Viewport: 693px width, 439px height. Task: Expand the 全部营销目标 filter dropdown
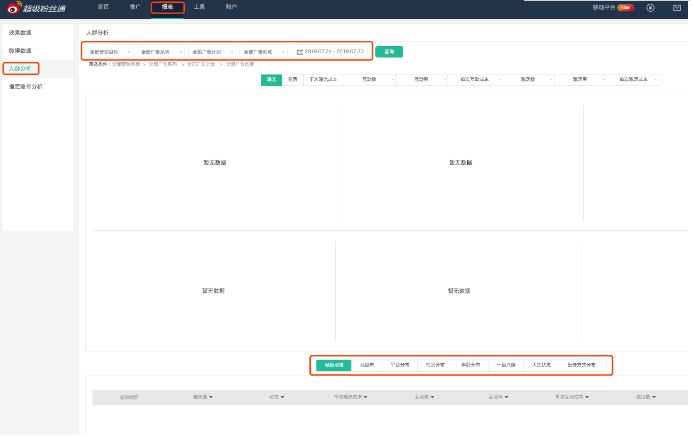pyautogui.click(x=108, y=51)
